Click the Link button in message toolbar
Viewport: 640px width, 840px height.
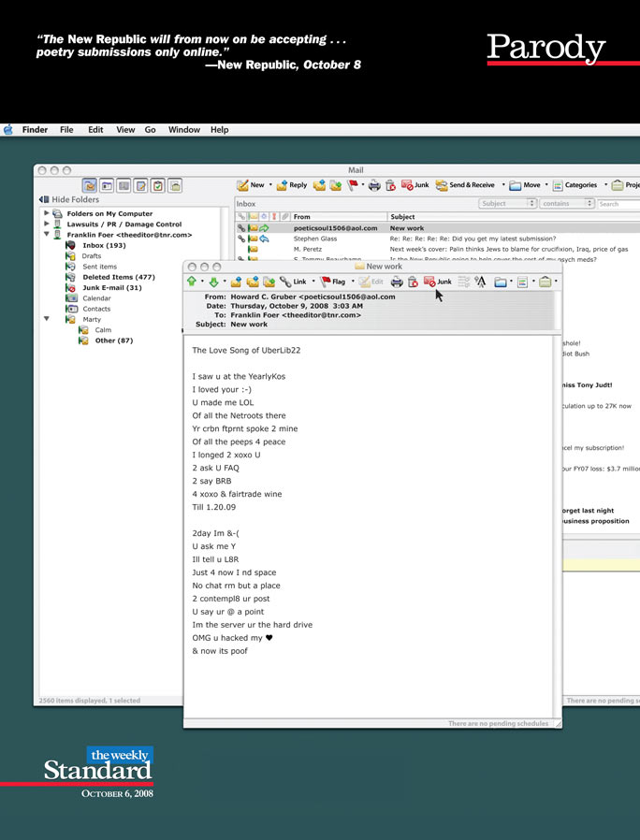(x=292, y=282)
